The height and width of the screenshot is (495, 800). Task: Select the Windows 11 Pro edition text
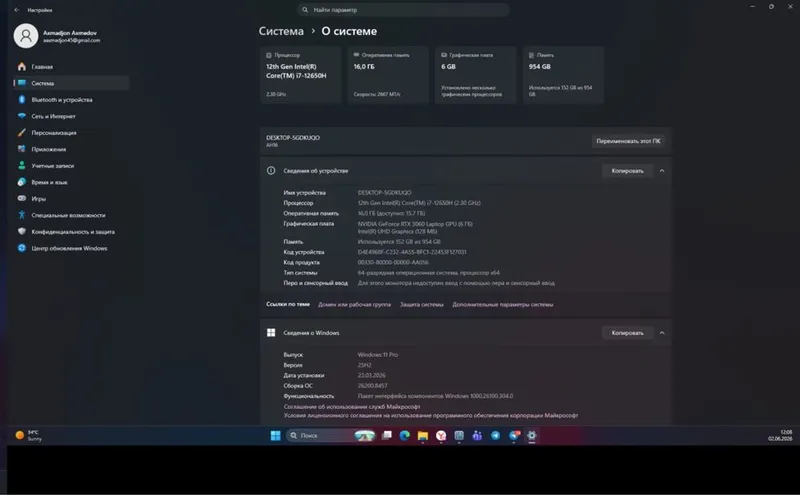pyautogui.click(x=378, y=355)
